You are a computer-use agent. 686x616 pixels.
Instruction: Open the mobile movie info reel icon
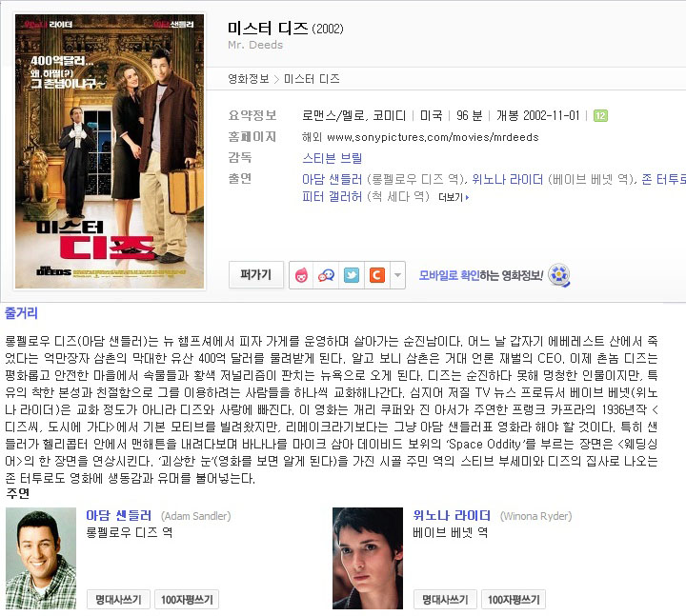tap(559, 275)
